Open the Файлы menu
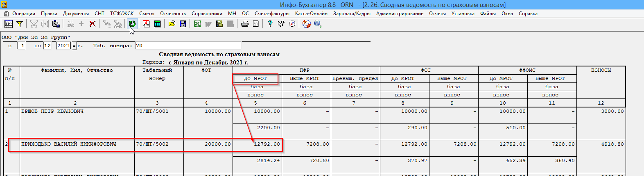The width and height of the screenshot is (644, 176). (488, 14)
